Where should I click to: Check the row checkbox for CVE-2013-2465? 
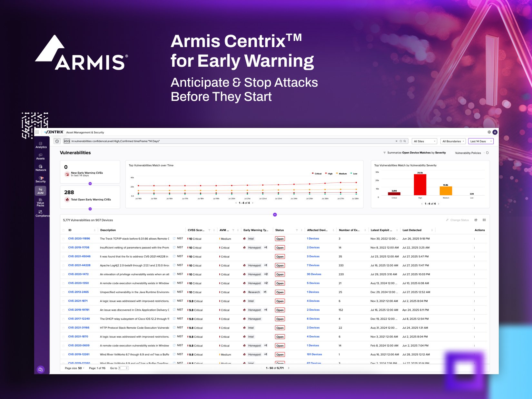click(x=64, y=292)
